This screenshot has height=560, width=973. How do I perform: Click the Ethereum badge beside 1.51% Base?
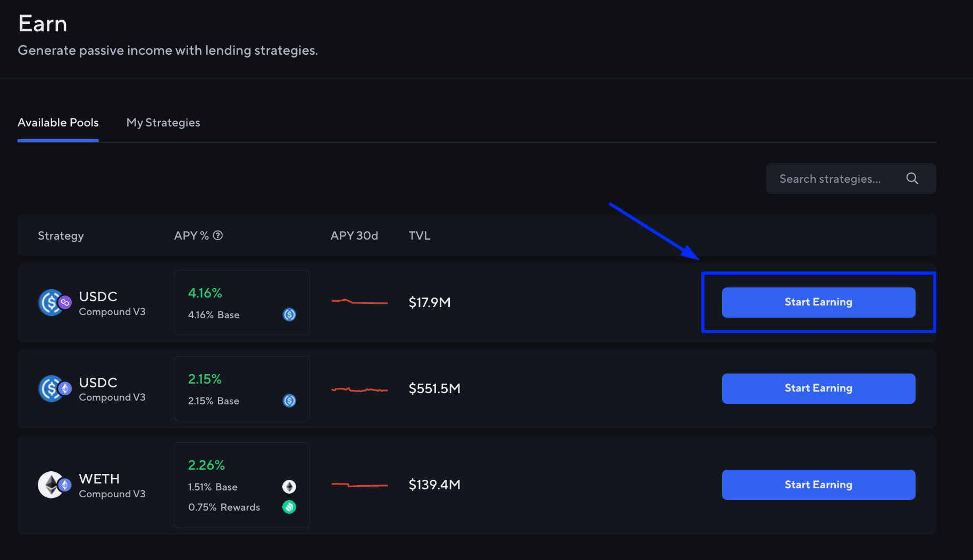pyautogui.click(x=289, y=486)
